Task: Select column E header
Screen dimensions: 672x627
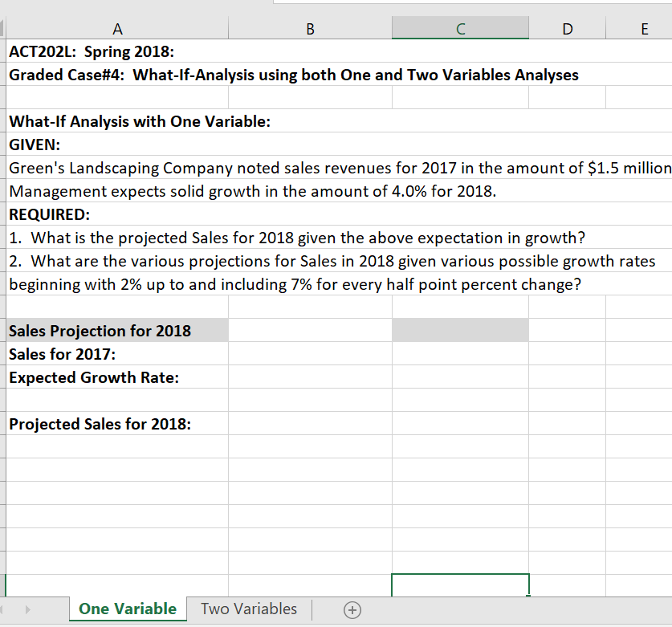Action: click(x=639, y=29)
